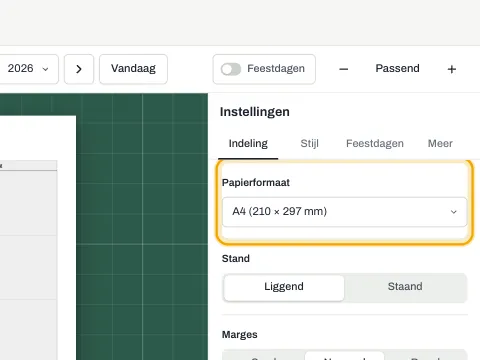Select Liggend orientation
Image resolution: width=480 pixels, height=360 pixels.
(284, 287)
